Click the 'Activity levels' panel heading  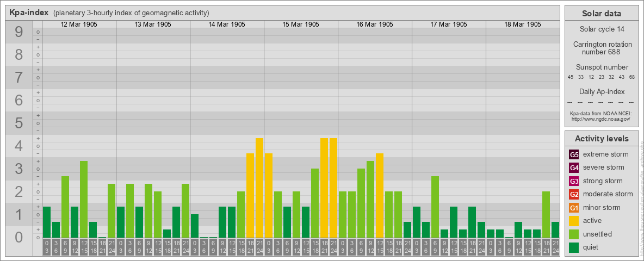pos(602,139)
